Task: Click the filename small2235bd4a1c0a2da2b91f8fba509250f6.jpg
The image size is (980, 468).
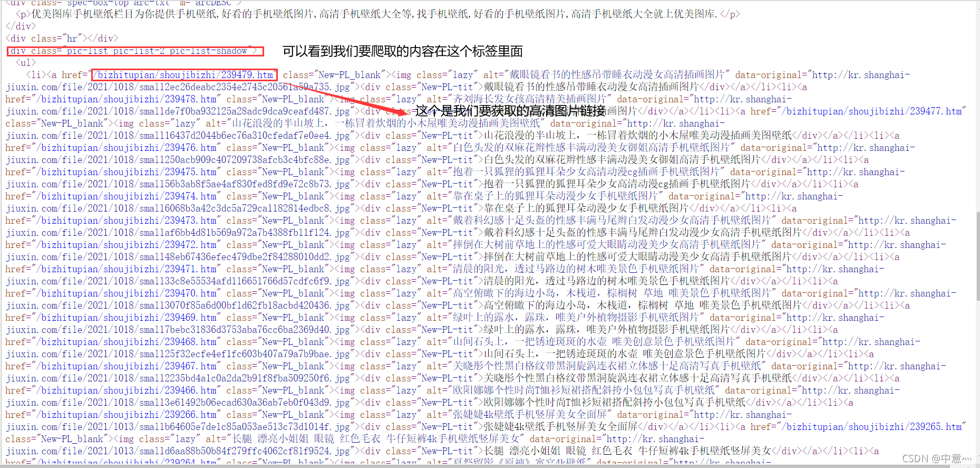Action: click(245, 378)
